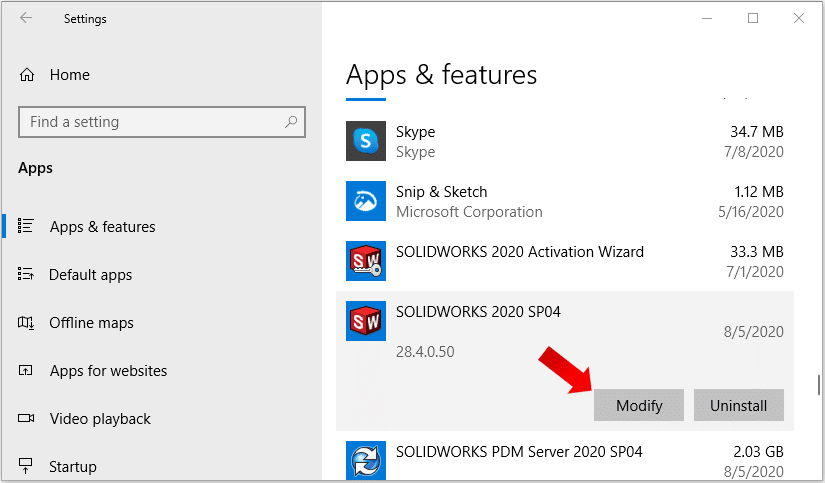Image resolution: width=825 pixels, height=483 pixels.
Task: Click the 7/8/2020 install date
Action: 753,152
